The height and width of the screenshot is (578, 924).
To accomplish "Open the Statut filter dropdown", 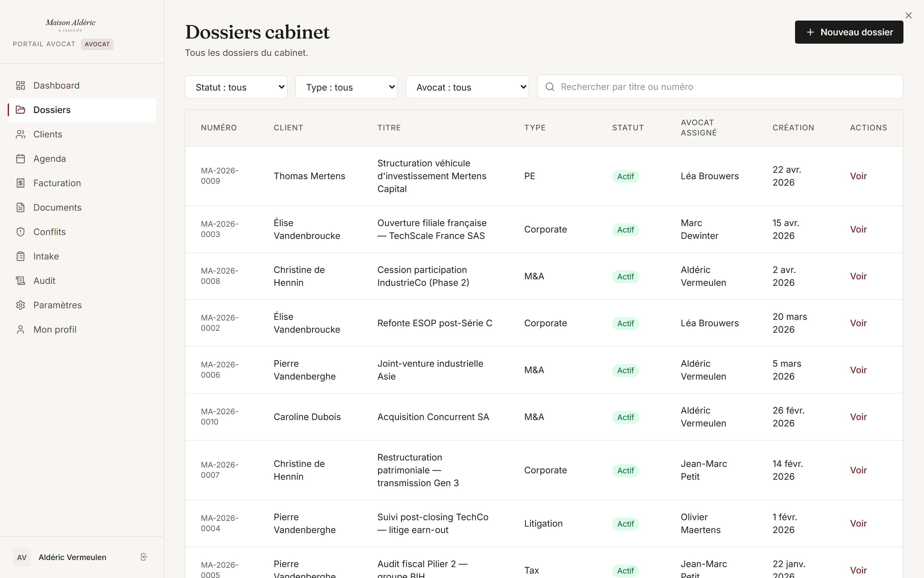I will click(236, 87).
